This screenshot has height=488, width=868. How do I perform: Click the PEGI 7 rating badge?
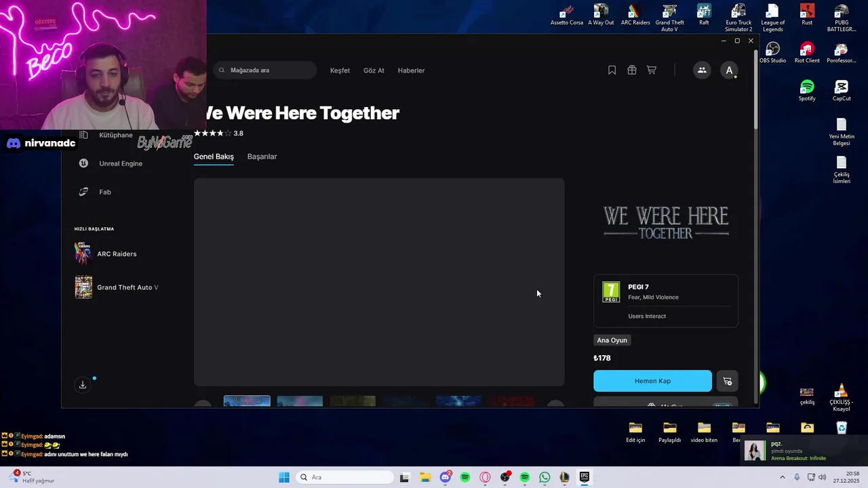[x=611, y=292]
